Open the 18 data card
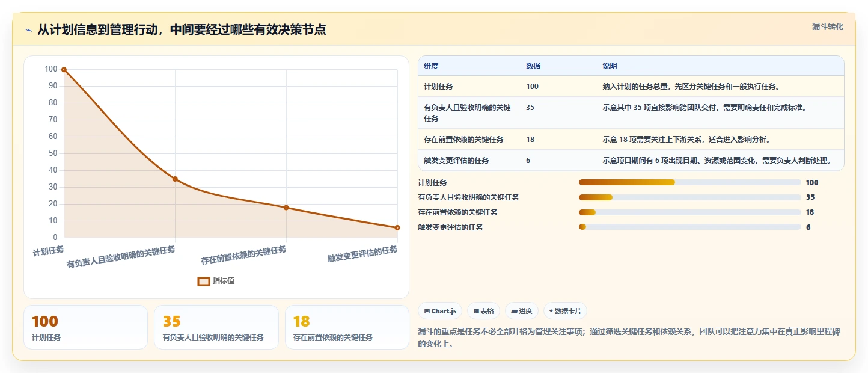 [347, 327]
